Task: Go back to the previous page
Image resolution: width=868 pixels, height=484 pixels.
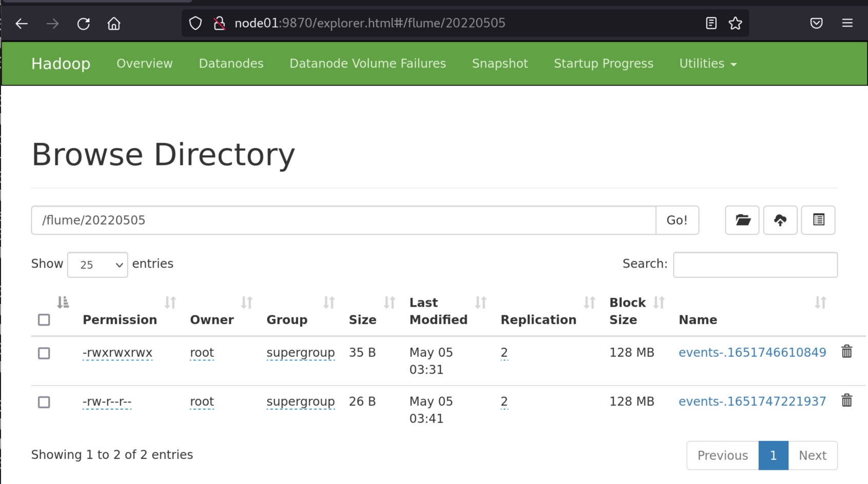Action: (x=22, y=24)
